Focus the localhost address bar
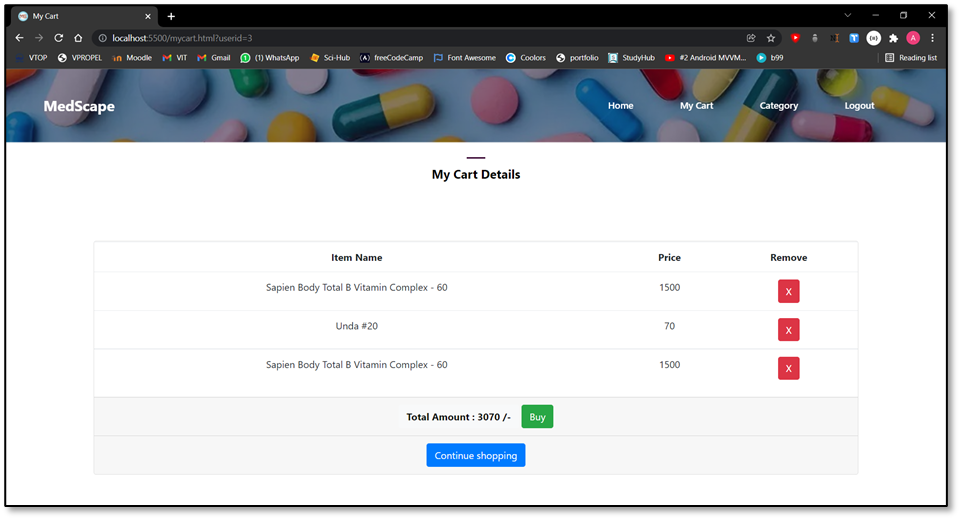 coord(423,38)
